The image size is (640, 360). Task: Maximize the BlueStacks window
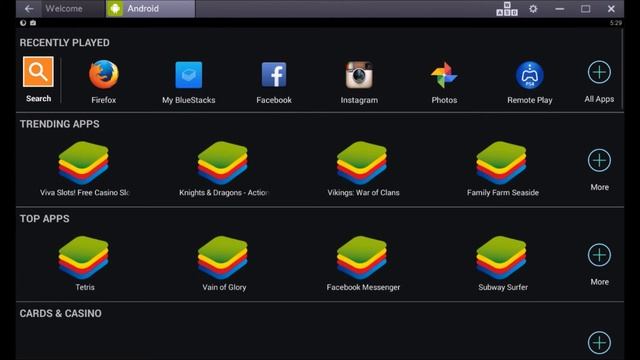coord(585,9)
